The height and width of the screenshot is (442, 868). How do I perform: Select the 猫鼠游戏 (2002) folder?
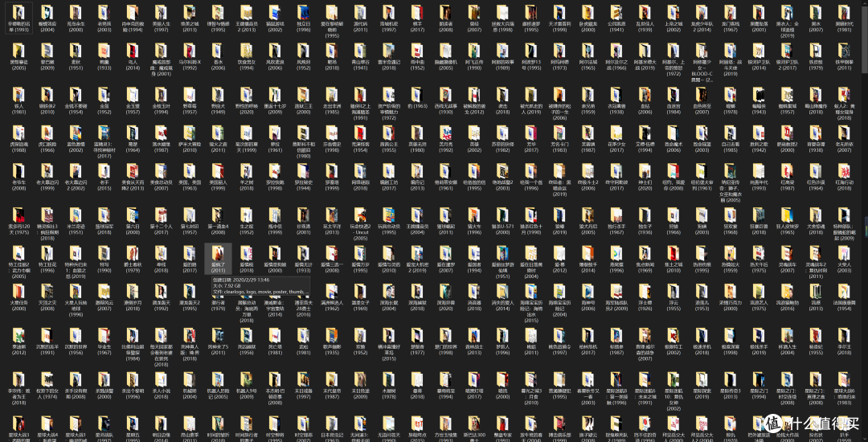[x=275, y=18]
